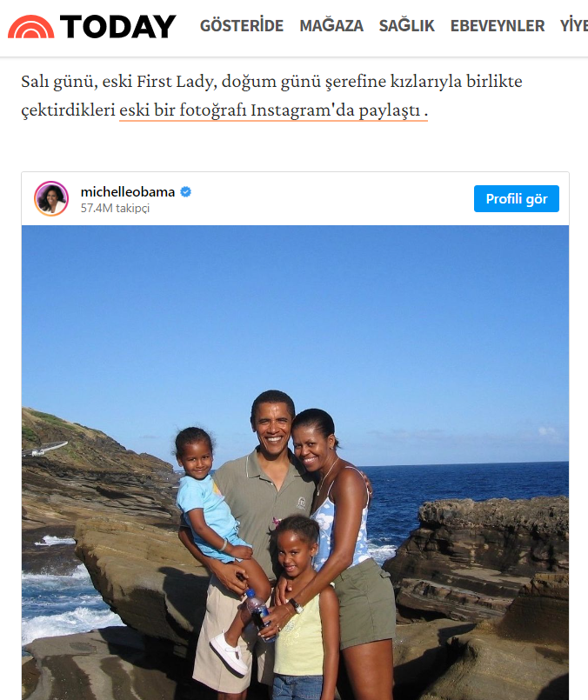Click the 'Salı günü, eski First Lady' paragraph

pos(271,96)
